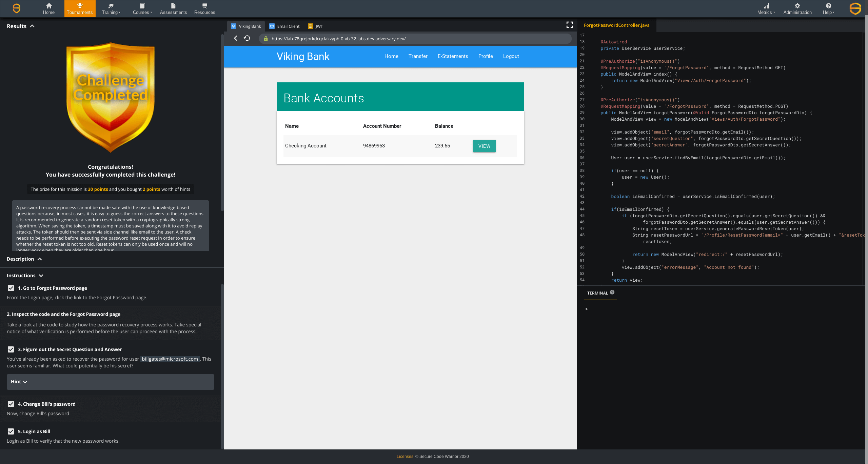Open the Licenses link at the bottom
The height and width of the screenshot is (464, 868).
pyautogui.click(x=405, y=457)
